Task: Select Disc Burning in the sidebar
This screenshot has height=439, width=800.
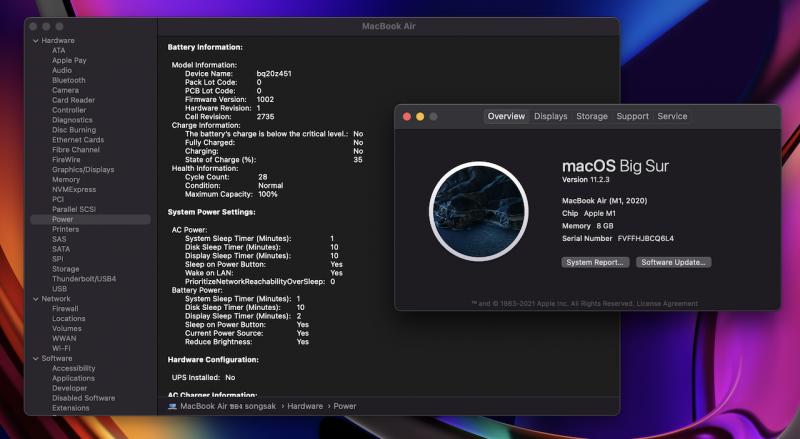Action: [74, 130]
